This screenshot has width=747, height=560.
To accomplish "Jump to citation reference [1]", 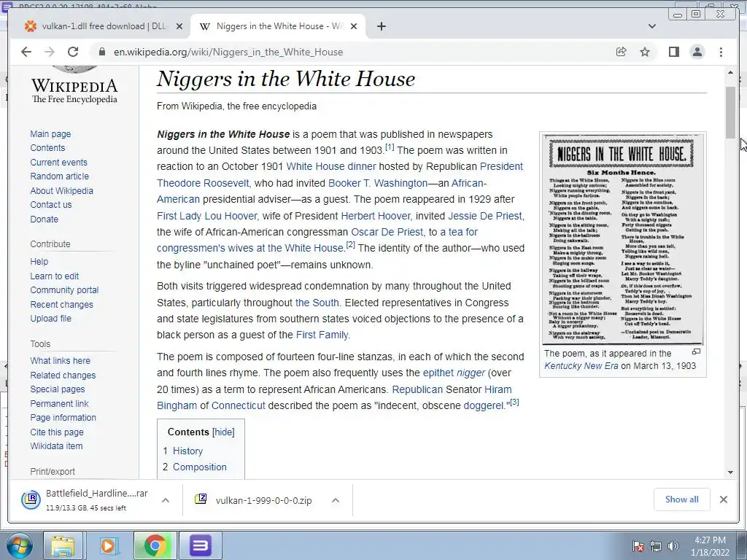I will pos(390,147).
